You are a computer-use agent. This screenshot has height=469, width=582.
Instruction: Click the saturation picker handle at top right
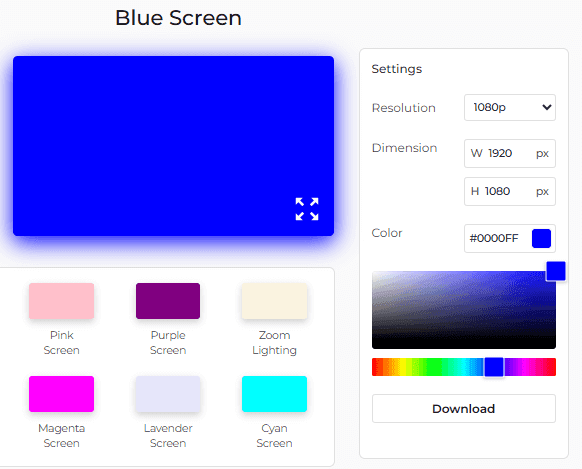click(556, 271)
